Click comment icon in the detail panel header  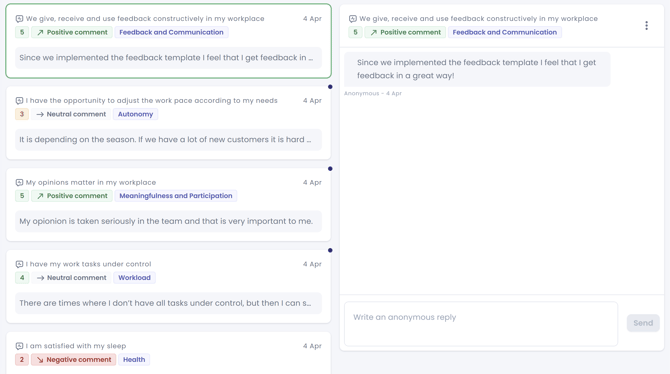353,19
